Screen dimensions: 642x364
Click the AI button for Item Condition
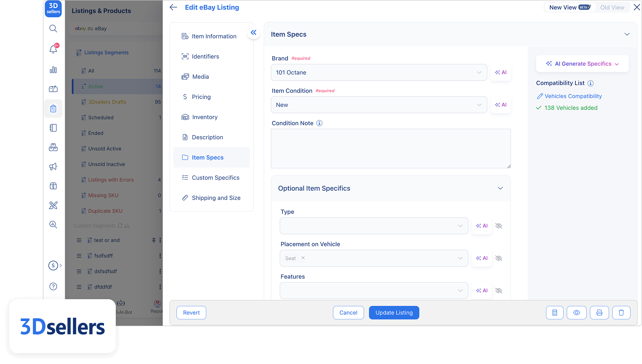pyautogui.click(x=501, y=105)
